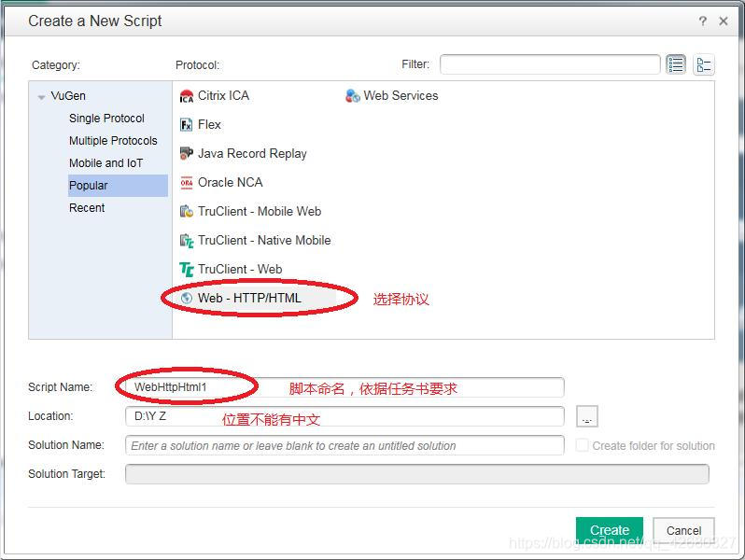Screen dimensions: 745x560
Task: Select the Mobile and IoT category
Action: tap(105, 163)
